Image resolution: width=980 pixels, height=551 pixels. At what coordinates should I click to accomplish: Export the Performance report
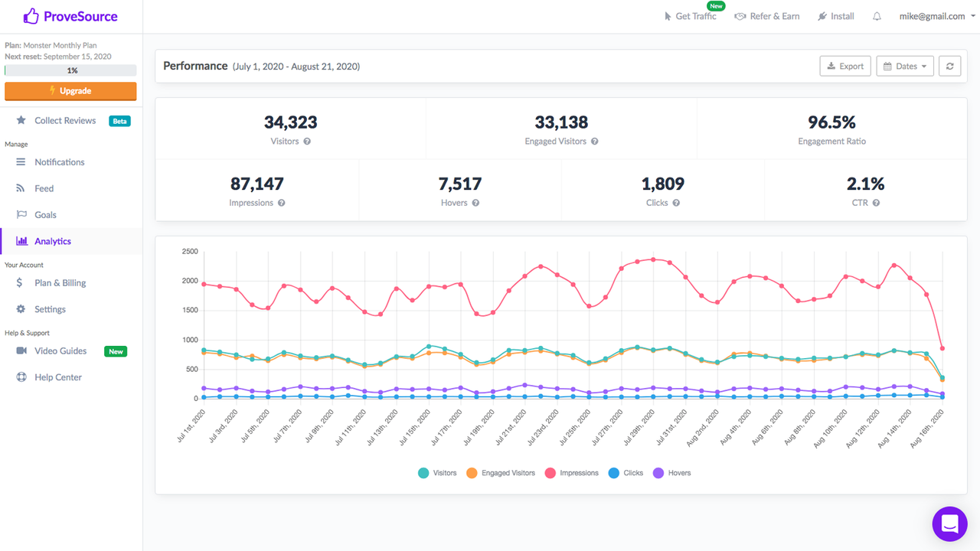click(x=845, y=66)
